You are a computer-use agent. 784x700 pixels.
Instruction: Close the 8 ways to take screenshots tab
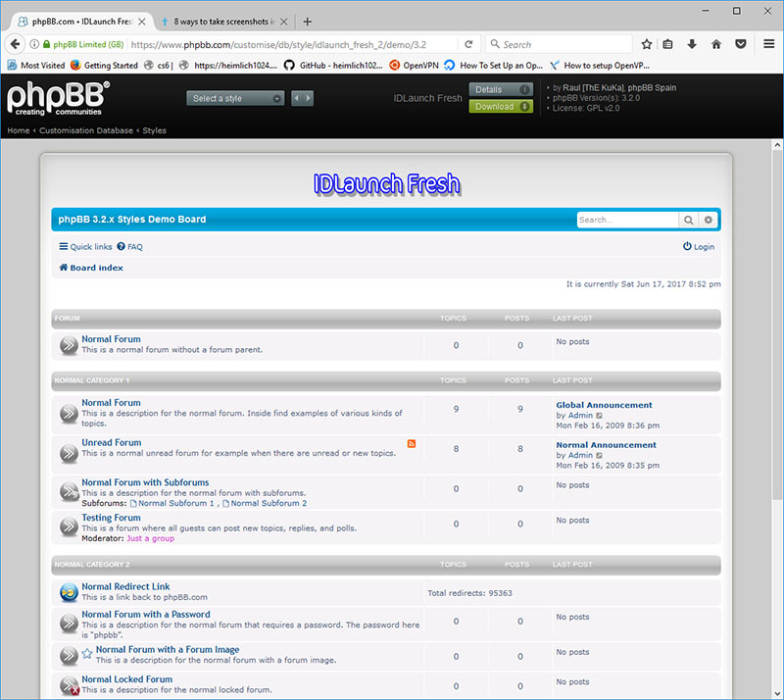284,22
